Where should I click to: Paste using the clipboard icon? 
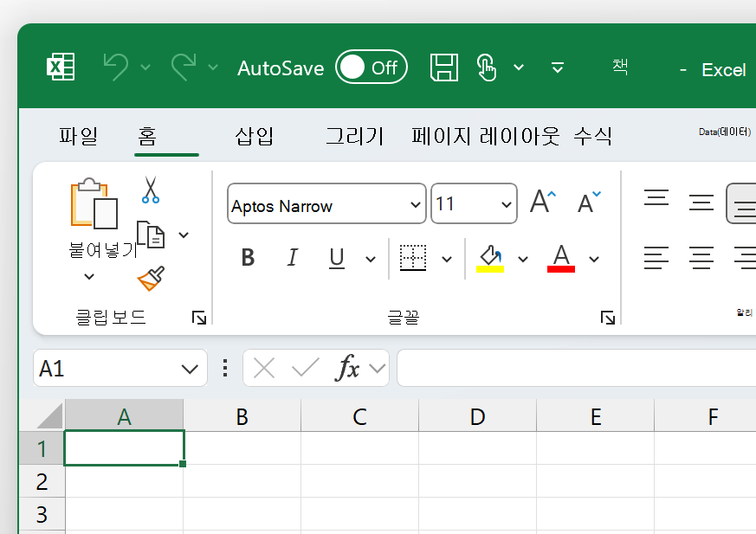94,203
